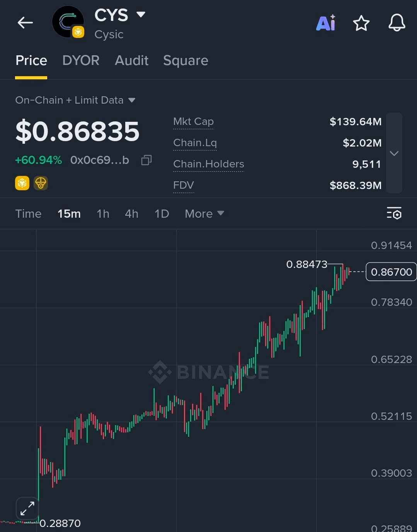The image size is (417, 532).
Task: Open chart indicator settings icon
Action: point(394,213)
